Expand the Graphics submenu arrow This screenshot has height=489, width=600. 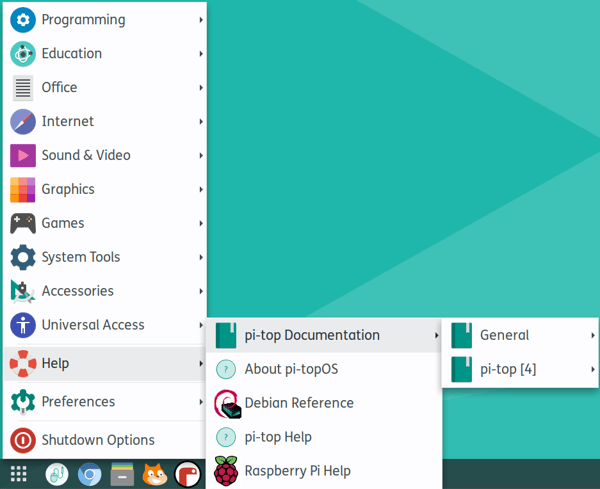(201, 189)
